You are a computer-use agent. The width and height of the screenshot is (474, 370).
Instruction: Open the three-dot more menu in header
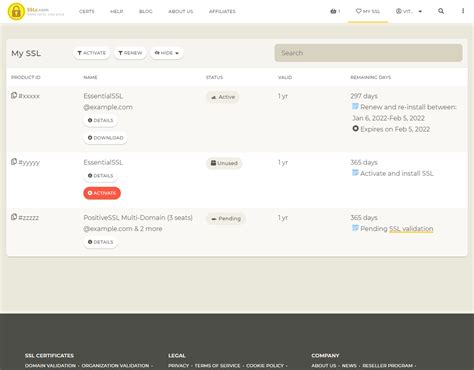point(463,11)
